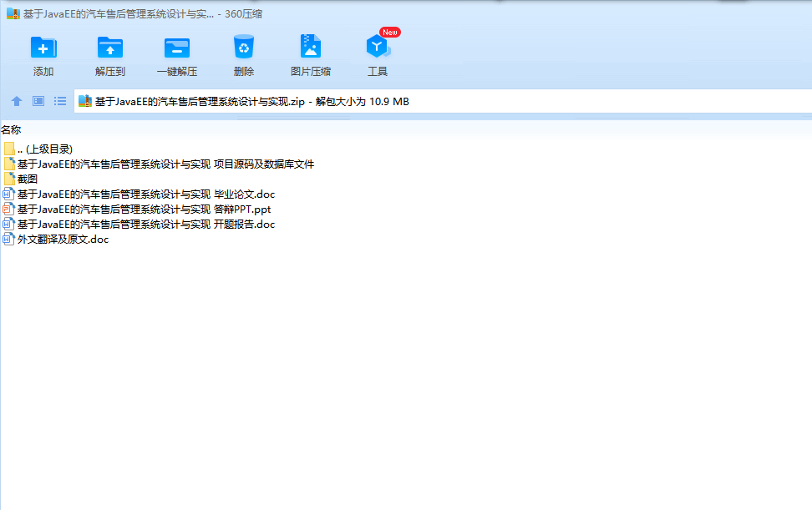This screenshot has width=812, height=510.
Task: Open the 工具 (Tools) icon with New badge
Action: pos(378,46)
